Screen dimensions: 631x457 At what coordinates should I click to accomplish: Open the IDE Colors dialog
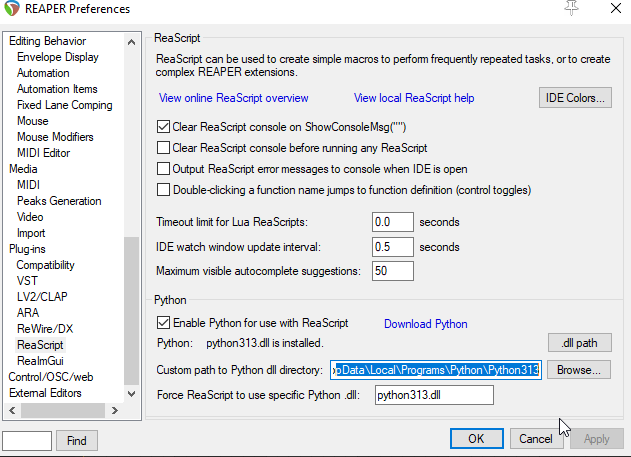click(x=574, y=98)
